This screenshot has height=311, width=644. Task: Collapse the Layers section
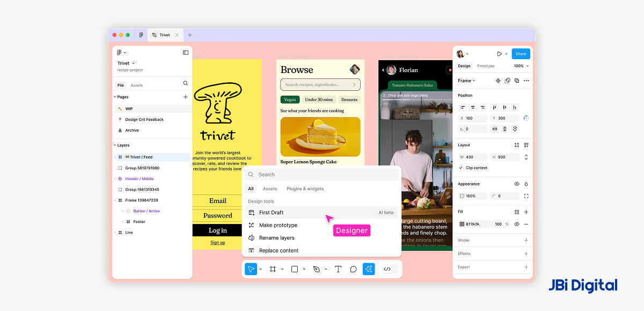115,146
